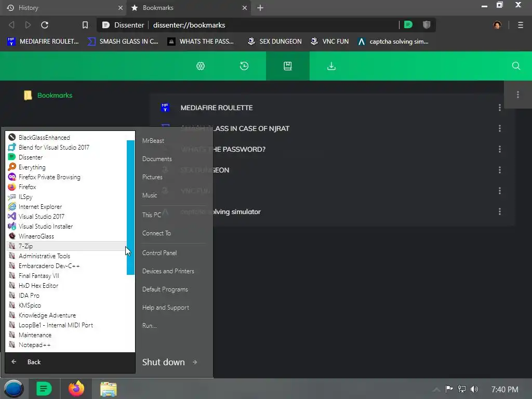Click the Start orb button

pos(14,389)
